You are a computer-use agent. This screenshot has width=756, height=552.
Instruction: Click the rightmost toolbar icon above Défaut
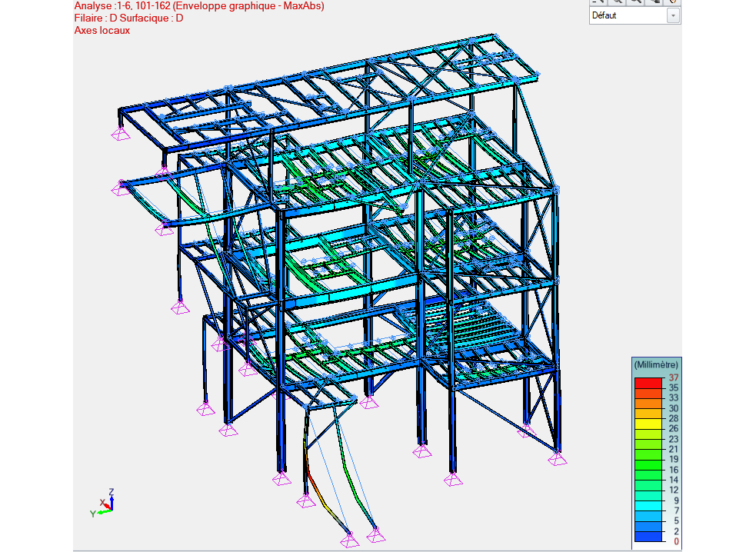(672, 2)
